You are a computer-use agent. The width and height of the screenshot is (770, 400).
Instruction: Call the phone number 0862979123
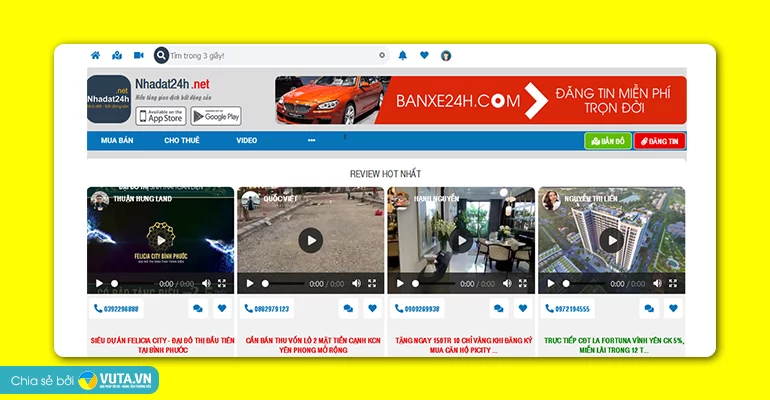(x=267, y=309)
